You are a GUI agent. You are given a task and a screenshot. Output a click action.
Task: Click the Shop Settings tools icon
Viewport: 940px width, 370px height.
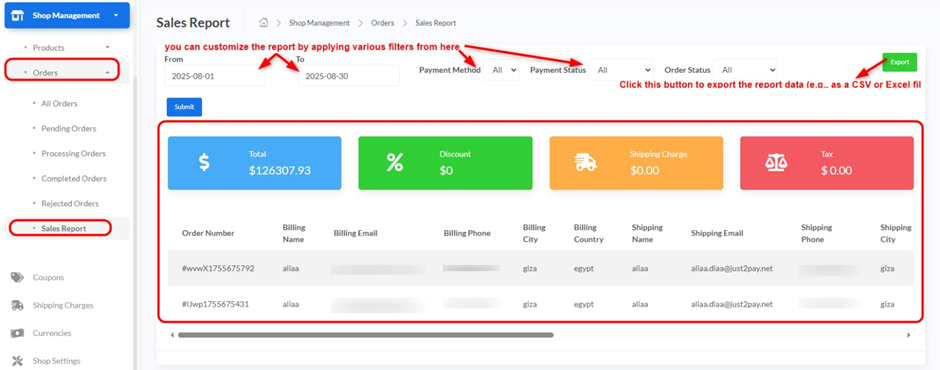pyautogui.click(x=17, y=360)
